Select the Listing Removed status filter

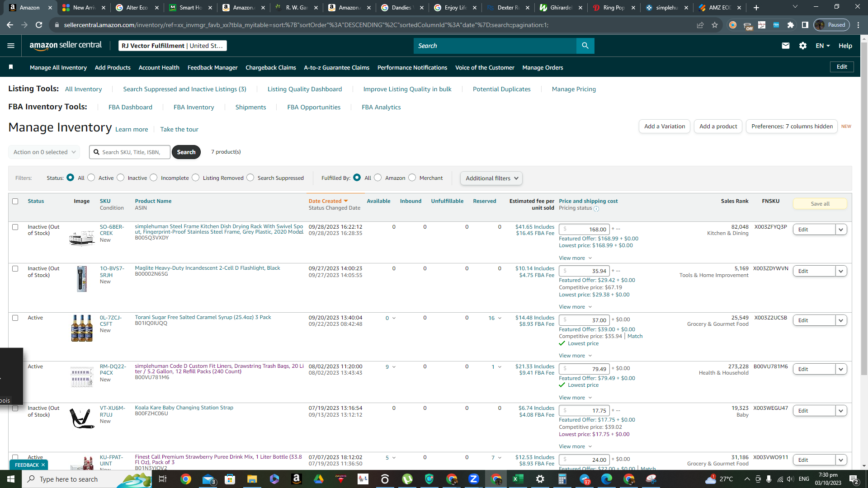click(x=196, y=178)
